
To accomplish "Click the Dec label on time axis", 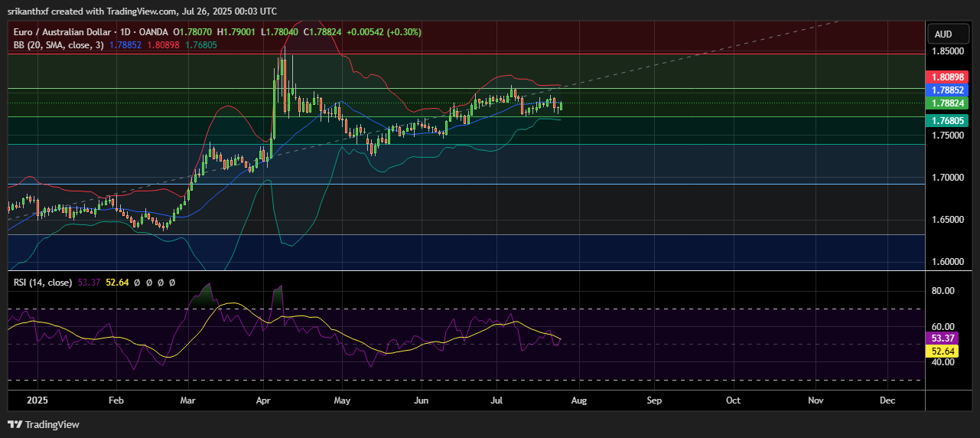I will (x=887, y=400).
